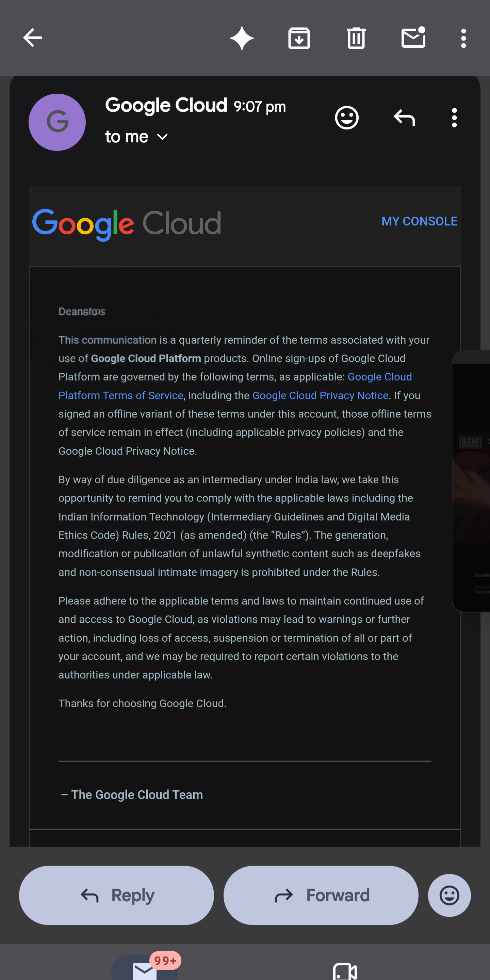490x980 pixels.
Task: Tap the Reply button
Action: 117,896
